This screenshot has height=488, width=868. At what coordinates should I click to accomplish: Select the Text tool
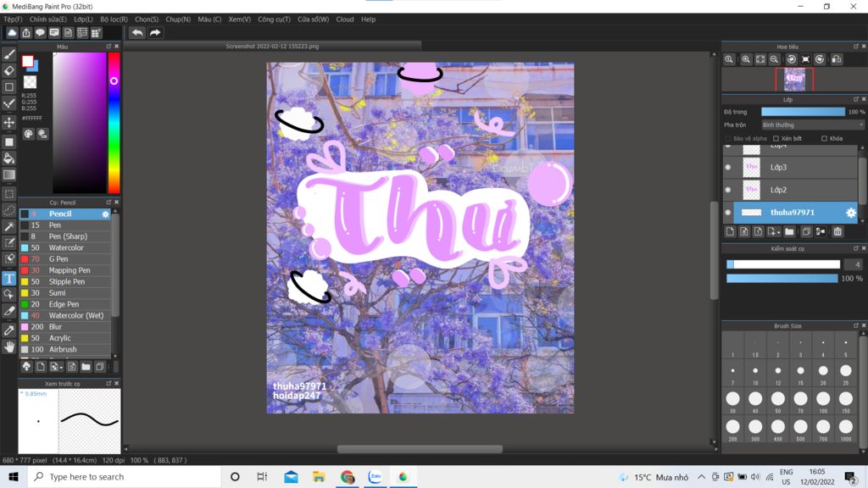[x=8, y=278]
